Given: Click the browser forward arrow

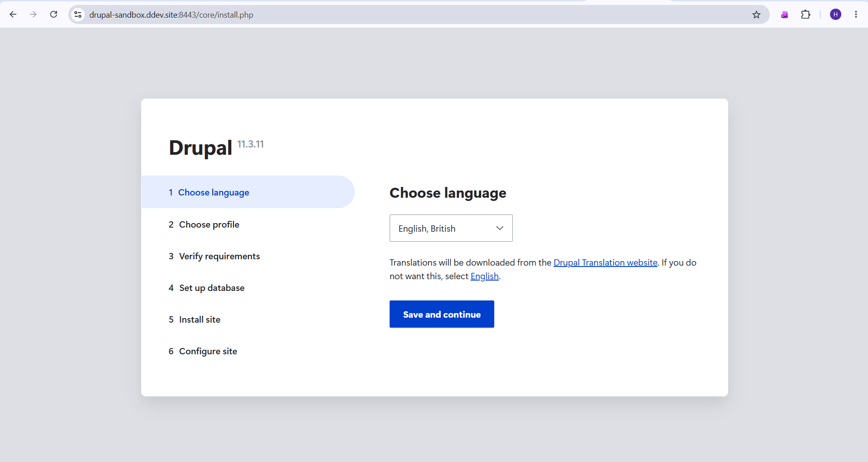Looking at the screenshot, I should [33, 14].
